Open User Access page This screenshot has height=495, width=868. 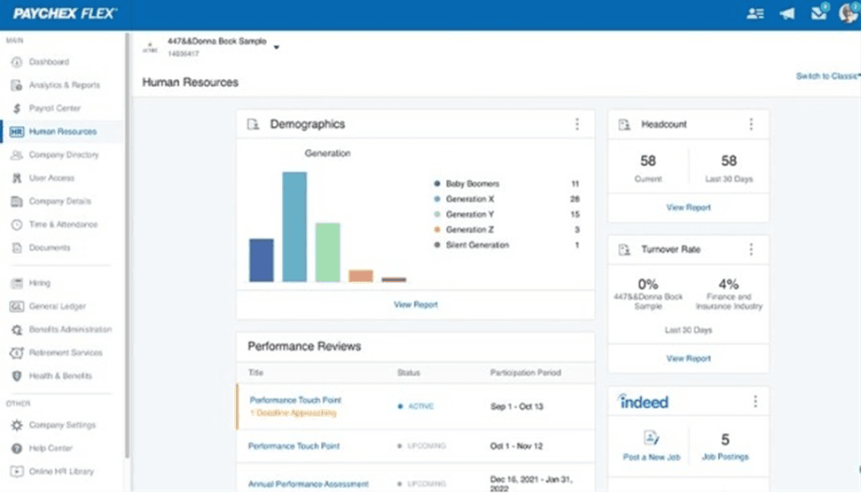coord(51,178)
